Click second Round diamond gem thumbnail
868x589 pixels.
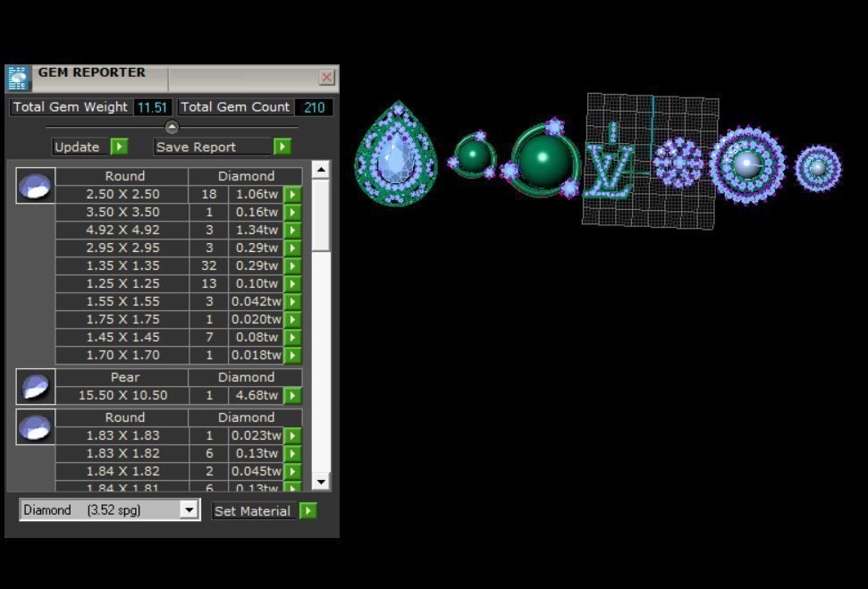[x=36, y=427]
